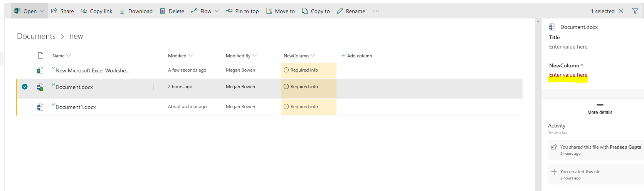
Task: Show actions menu for Document.docx
Action: tap(154, 87)
